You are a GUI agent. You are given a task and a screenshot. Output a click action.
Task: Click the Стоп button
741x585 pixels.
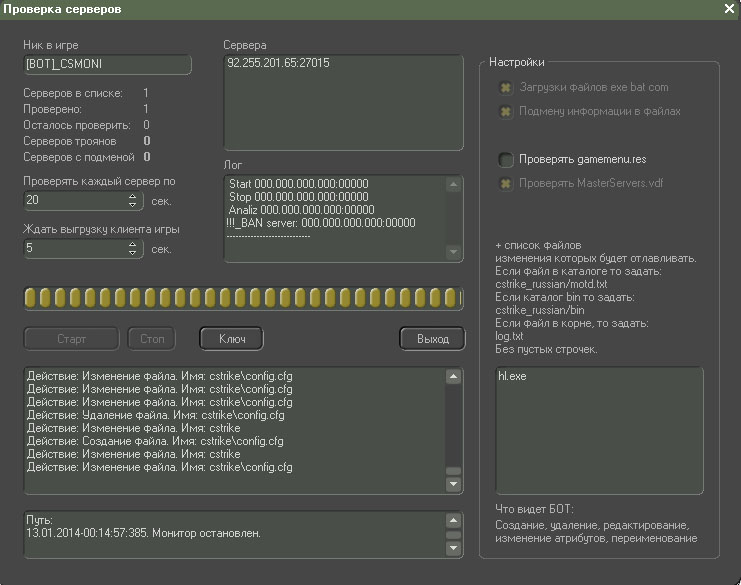152,339
